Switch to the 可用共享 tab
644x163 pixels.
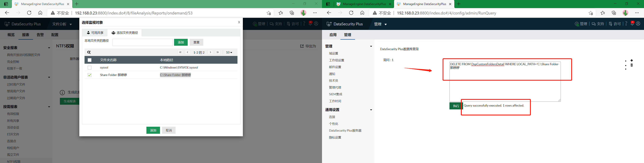pos(95,33)
